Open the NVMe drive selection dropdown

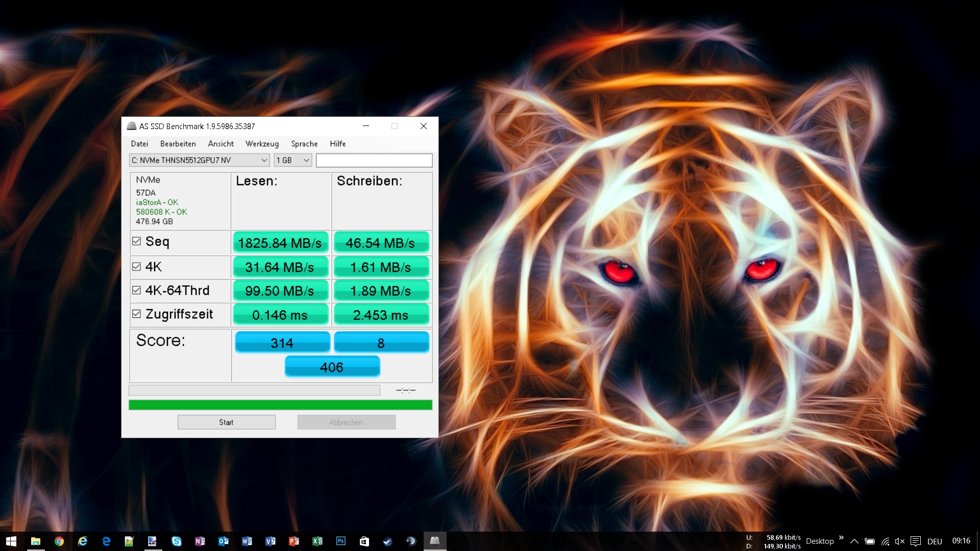(x=199, y=160)
